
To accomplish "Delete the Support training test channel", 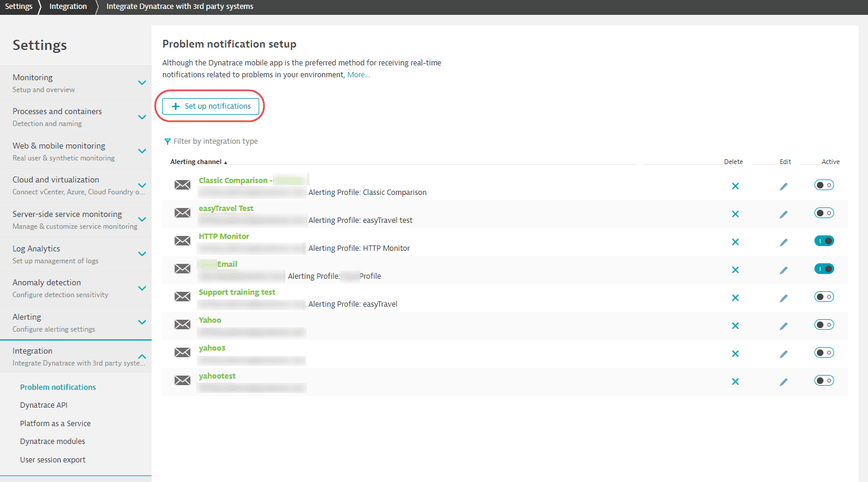I will pos(735,298).
